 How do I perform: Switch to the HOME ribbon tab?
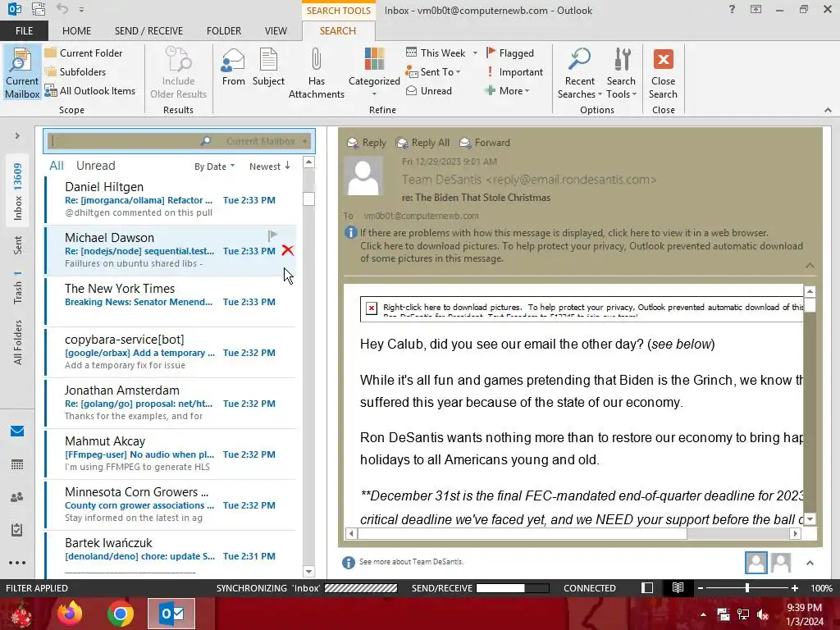tap(76, 31)
